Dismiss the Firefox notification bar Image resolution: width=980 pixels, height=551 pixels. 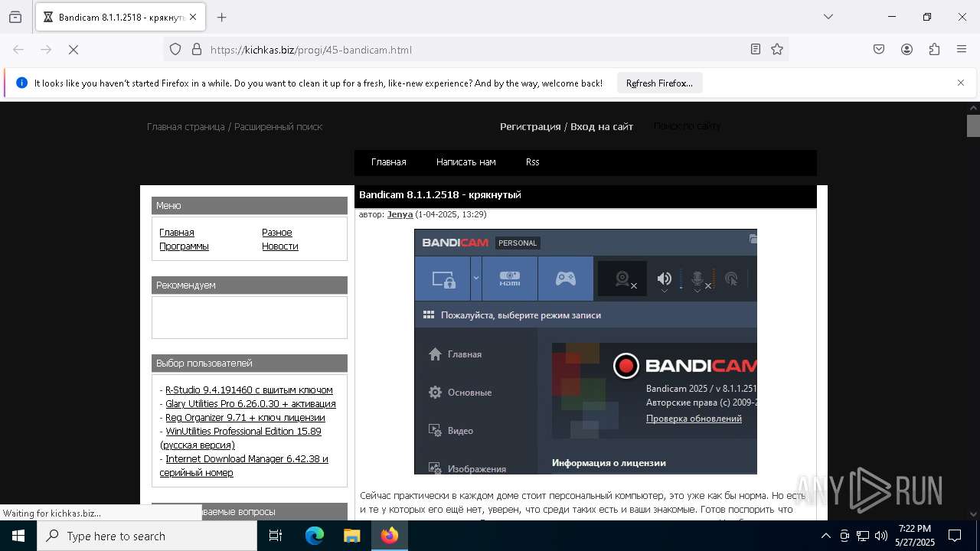pos(961,83)
